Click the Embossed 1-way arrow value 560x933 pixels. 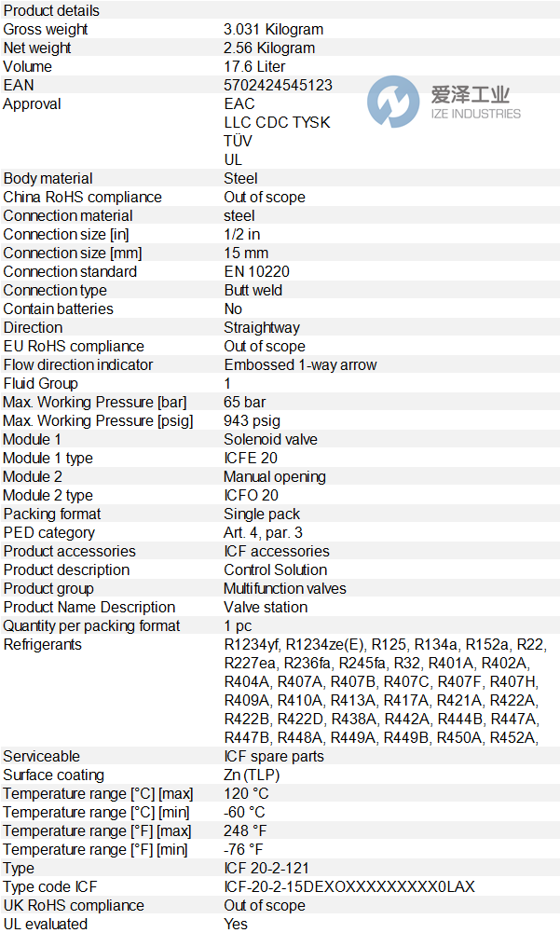[x=300, y=364]
